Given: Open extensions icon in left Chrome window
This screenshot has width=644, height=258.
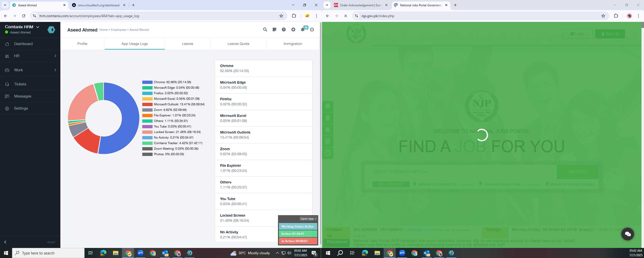Looking at the screenshot, I should pyautogui.click(x=294, y=16).
